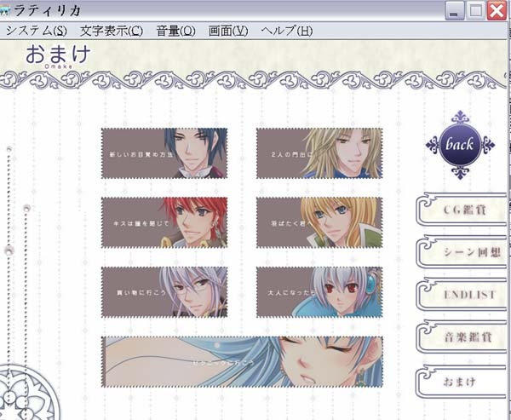
Task: Open the 音楽鑑賞 button
Action: [462, 337]
